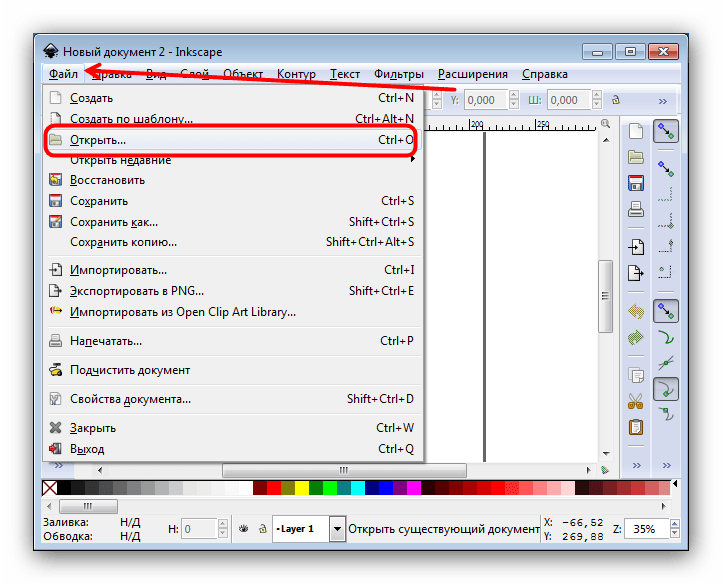Screen dimensions: 722x584
Task: Toggle Layer 1 lock icon
Action: point(263,529)
